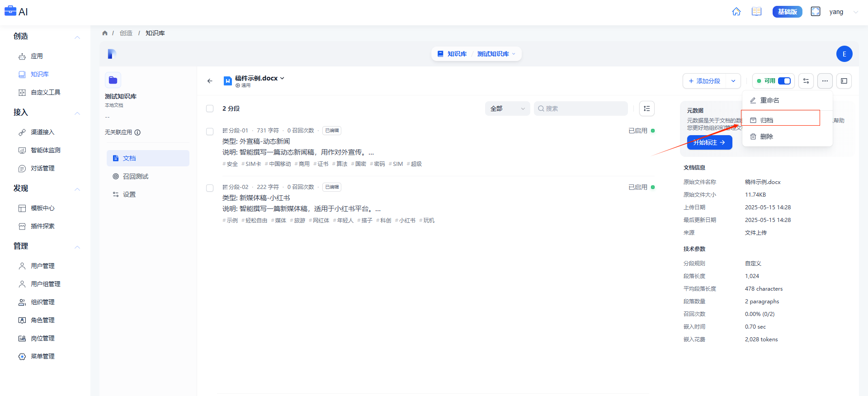
Task: Check the select-all 2 分段 checkbox
Action: tap(210, 108)
